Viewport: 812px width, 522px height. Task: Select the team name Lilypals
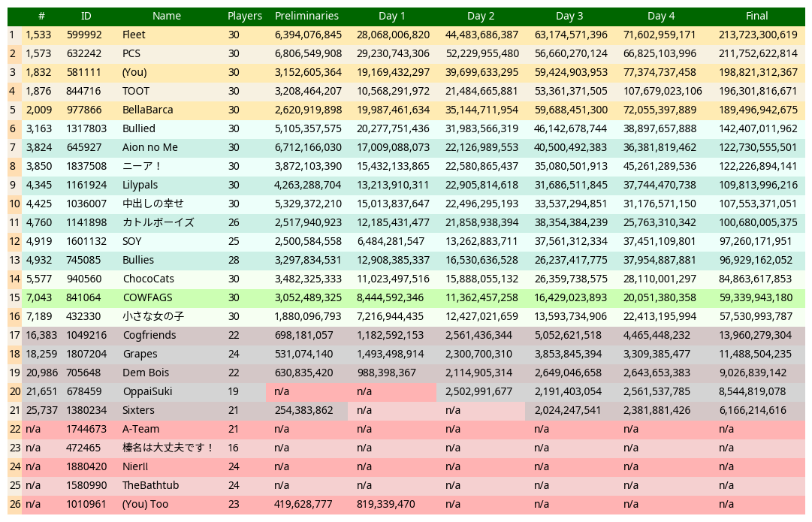(x=140, y=185)
